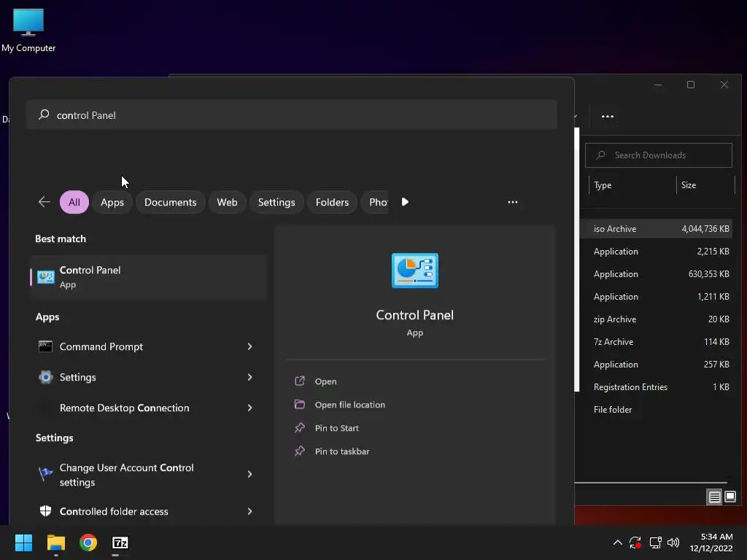The image size is (747, 560).
Task: Select the 2,215 KB Application row
Action: pyautogui.click(x=657, y=252)
